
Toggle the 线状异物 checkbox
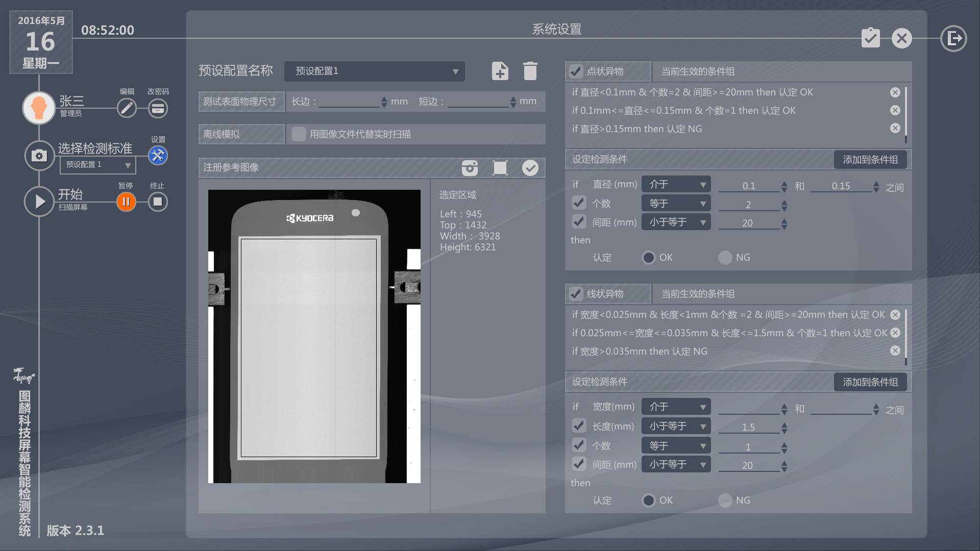tap(576, 294)
